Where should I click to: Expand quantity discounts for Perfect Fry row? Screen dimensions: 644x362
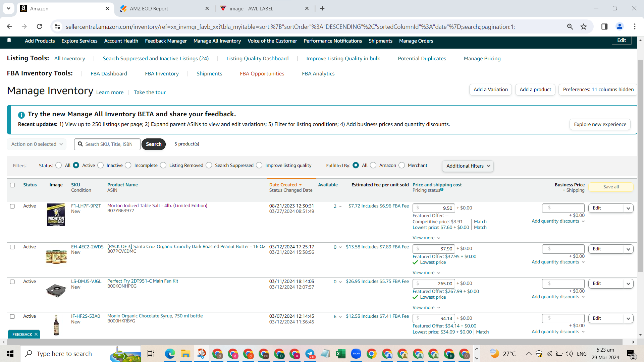558,297
